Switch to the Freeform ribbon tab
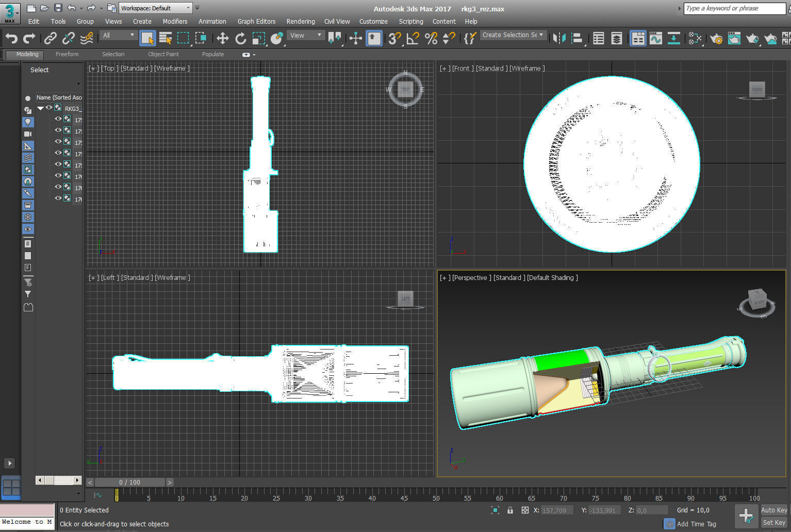The image size is (791, 532). pos(67,54)
